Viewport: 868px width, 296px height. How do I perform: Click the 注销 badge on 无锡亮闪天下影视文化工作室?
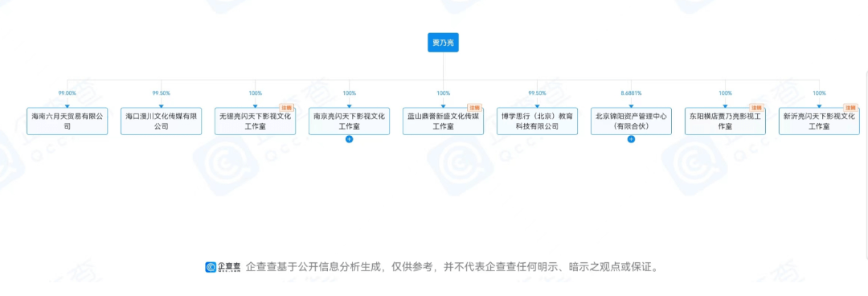coord(287,108)
